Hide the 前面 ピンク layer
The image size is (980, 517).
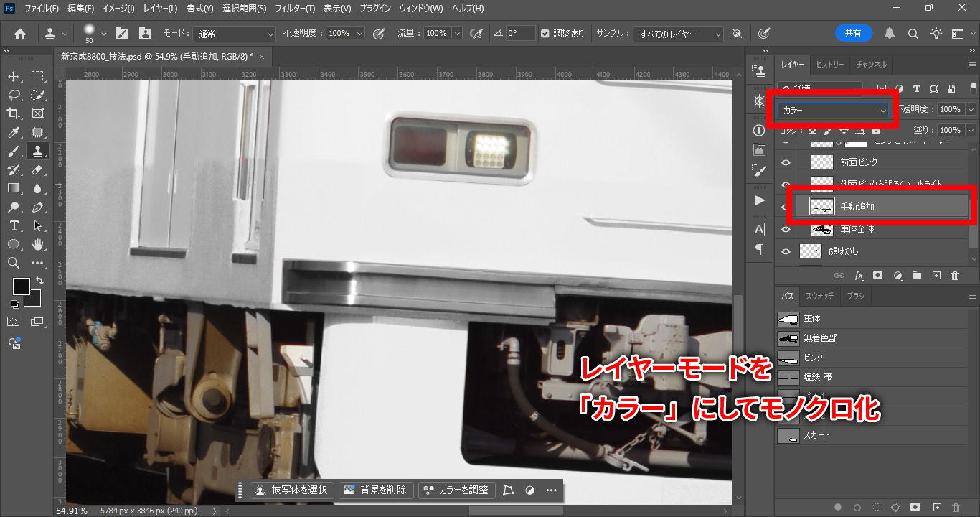click(x=786, y=162)
